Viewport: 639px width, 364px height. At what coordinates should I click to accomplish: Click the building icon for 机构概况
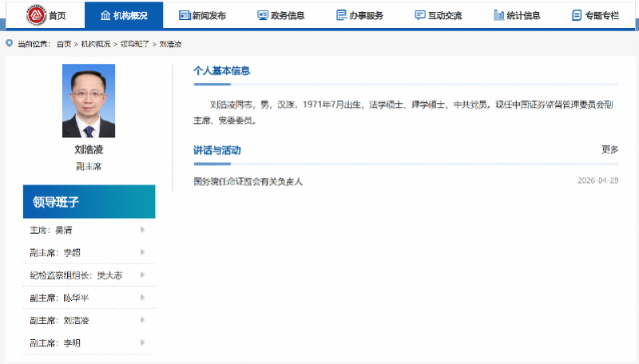click(x=105, y=15)
